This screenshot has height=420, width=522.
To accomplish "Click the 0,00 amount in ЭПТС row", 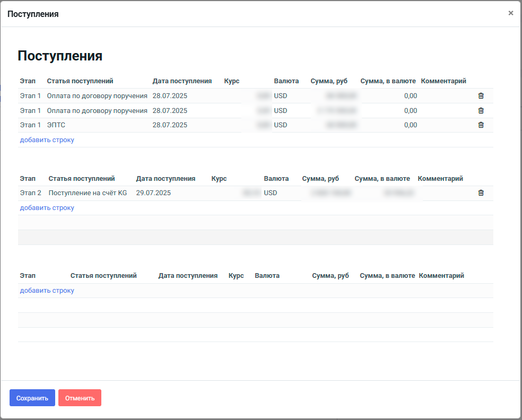I will coord(410,125).
